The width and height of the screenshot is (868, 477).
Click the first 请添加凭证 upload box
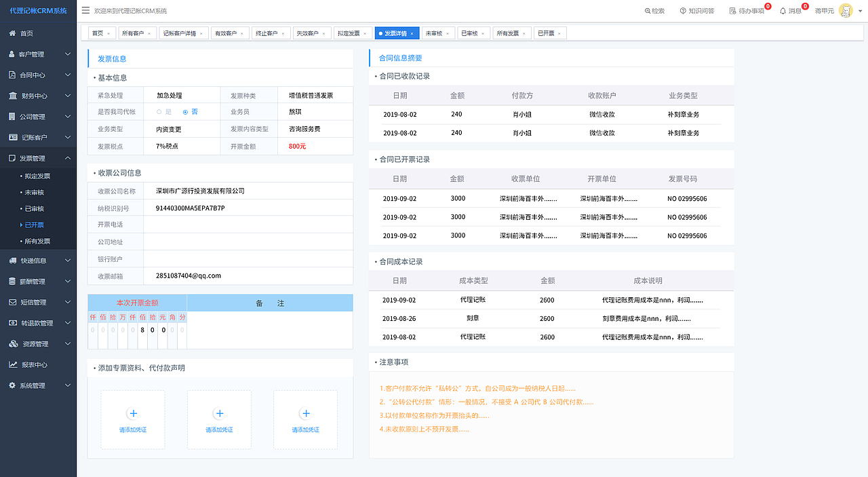(133, 419)
